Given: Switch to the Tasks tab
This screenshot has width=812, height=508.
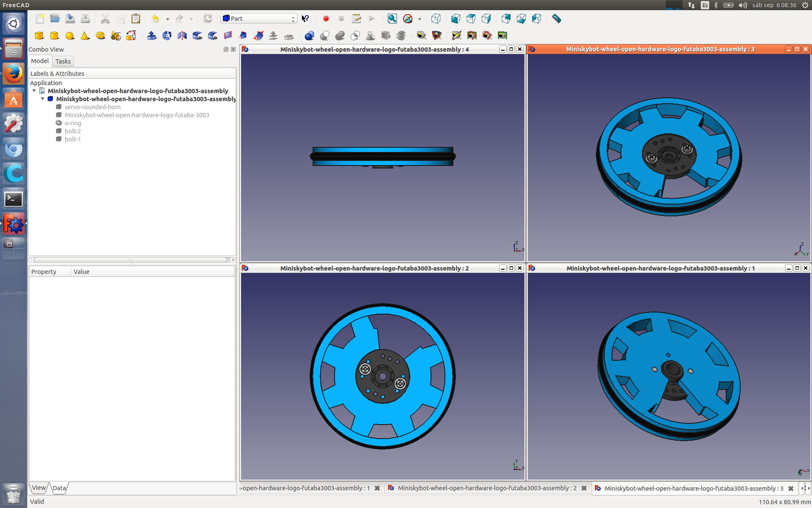Looking at the screenshot, I should click(x=63, y=61).
